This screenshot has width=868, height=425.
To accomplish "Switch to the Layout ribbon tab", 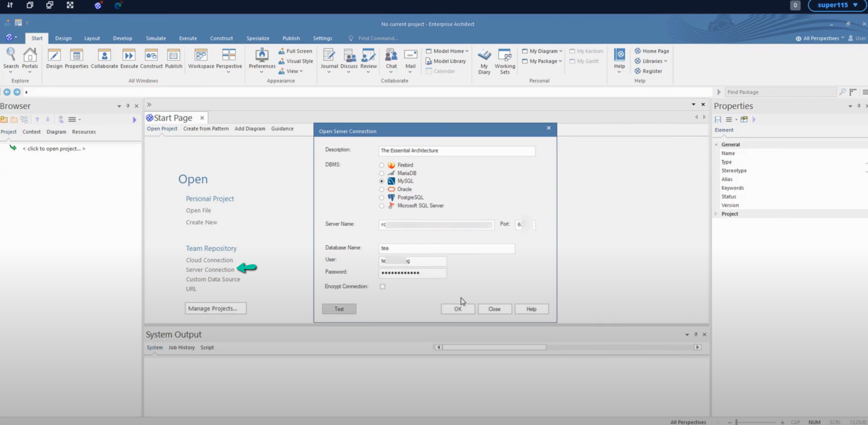I will click(x=92, y=38).
